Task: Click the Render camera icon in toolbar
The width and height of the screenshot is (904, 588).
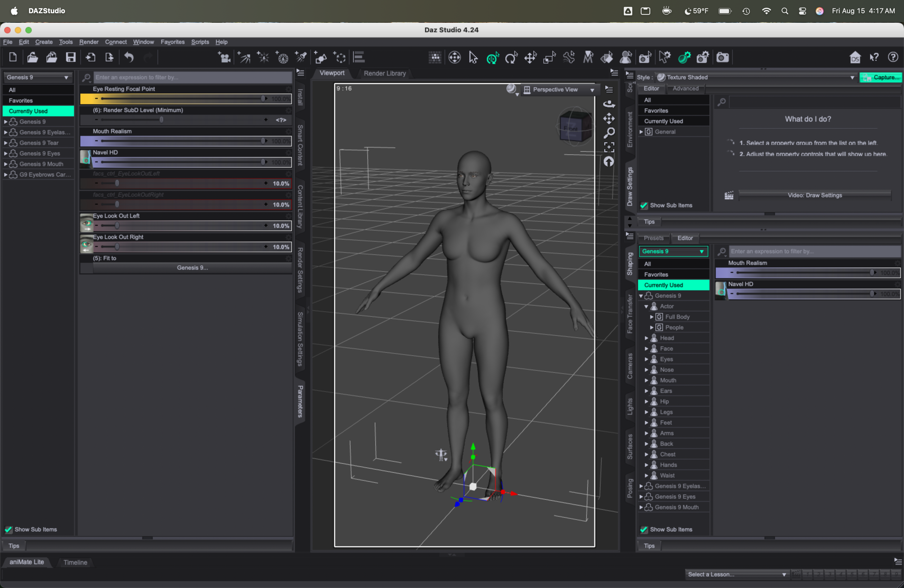Action: 722,57
